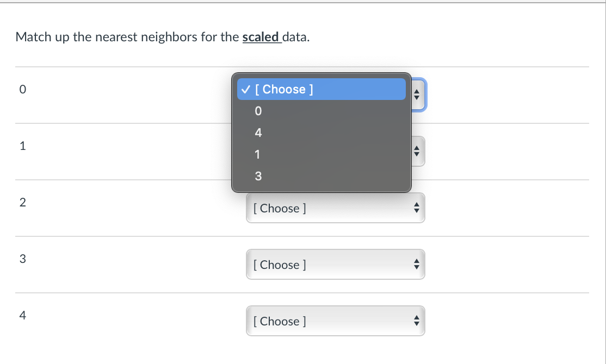Click the row label "2"

[x=22, y=202]
